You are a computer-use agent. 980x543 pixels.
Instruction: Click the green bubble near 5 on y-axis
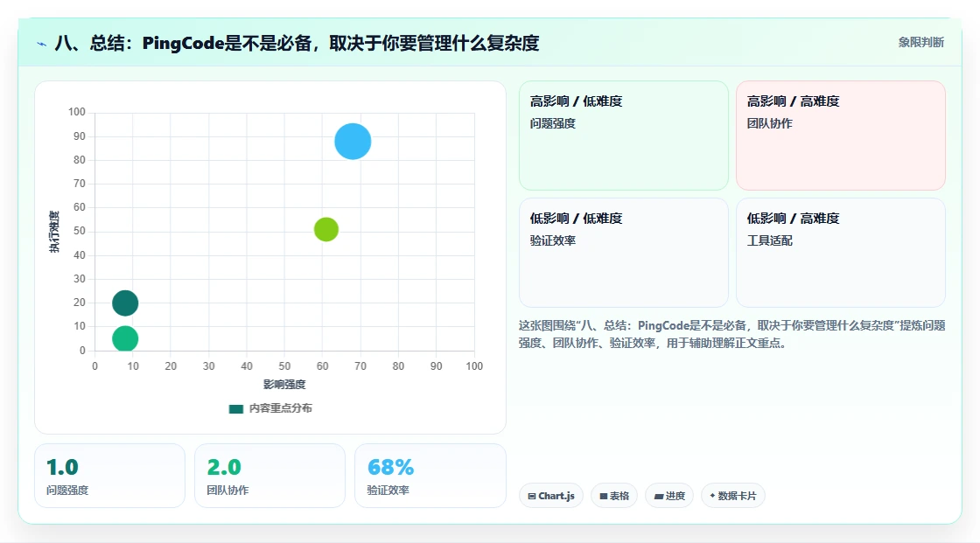pyautogui.click(x=125, y=338)
